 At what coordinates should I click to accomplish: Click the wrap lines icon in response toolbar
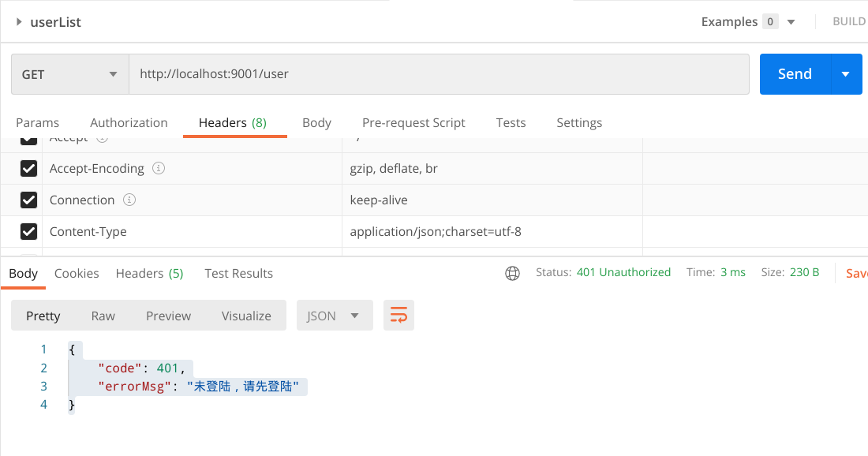[398, 316]
